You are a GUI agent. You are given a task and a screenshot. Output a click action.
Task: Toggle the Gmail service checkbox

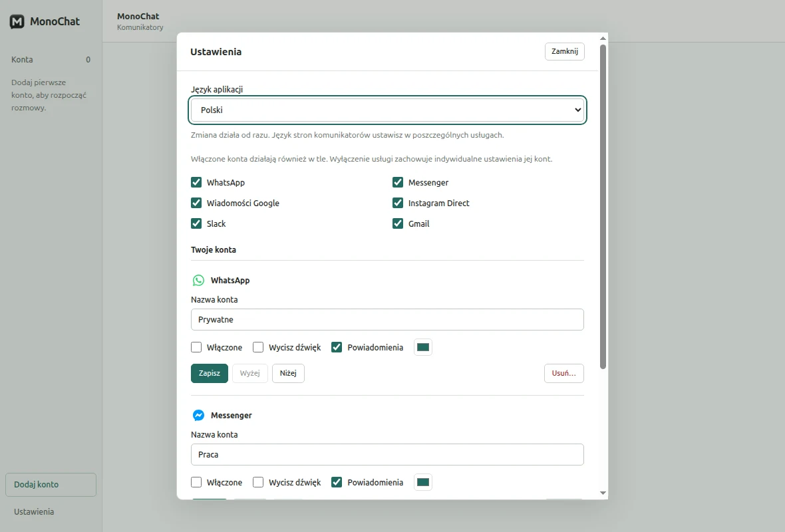point(398,223)
